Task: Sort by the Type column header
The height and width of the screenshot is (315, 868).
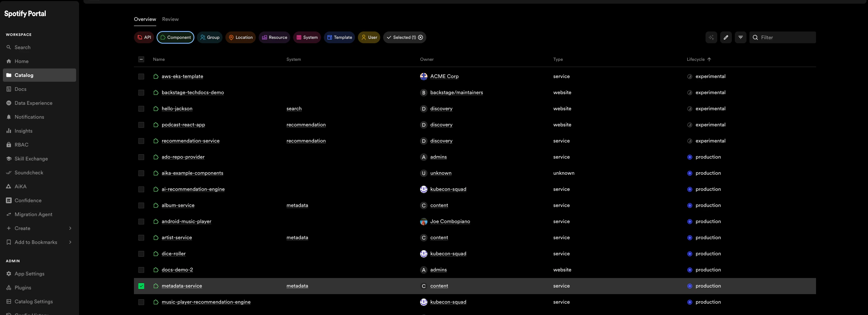Action: coord(558,59)
